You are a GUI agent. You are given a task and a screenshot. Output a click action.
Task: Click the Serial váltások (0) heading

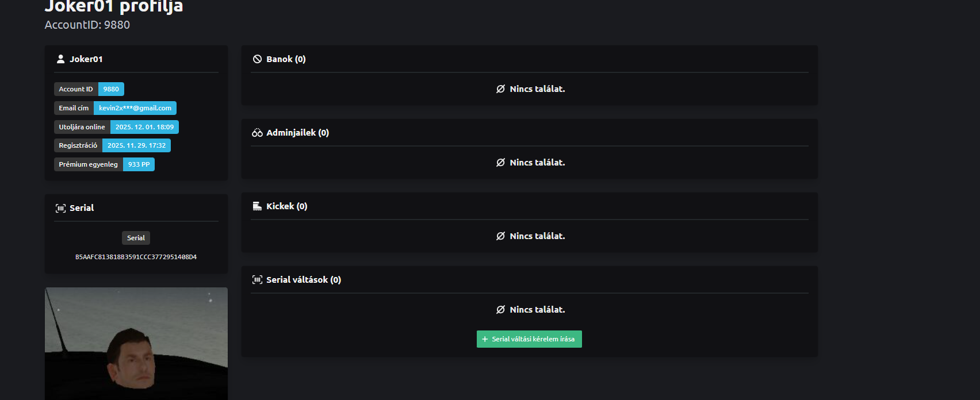pyautogui.click(x=303, y=280)
